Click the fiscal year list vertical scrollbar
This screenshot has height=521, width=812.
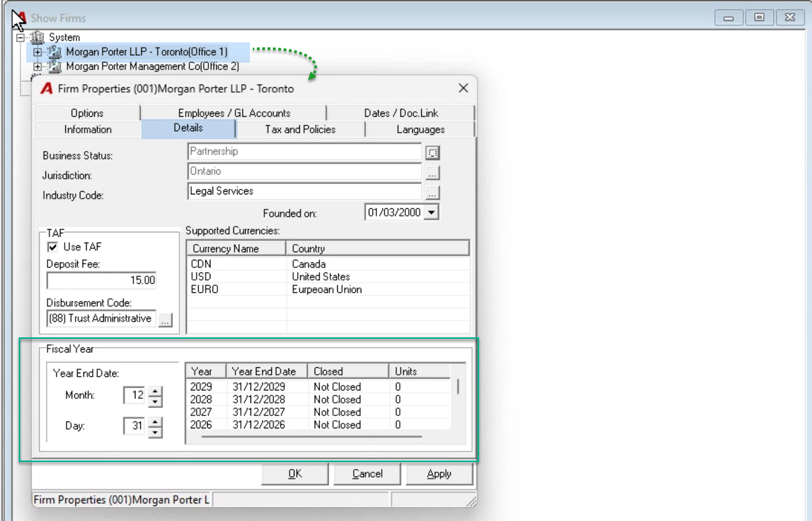coord(458,387)
